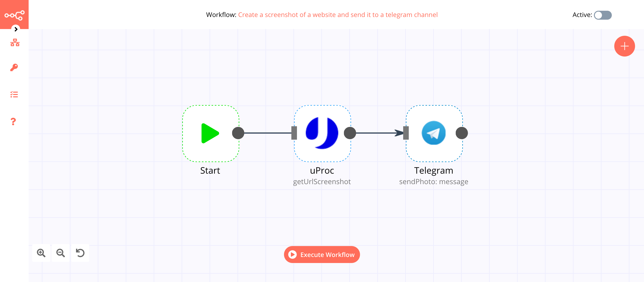Click the Telegram sendPhoto node icon
This screenshot has height=282, width=644.
tap(433, 133)
